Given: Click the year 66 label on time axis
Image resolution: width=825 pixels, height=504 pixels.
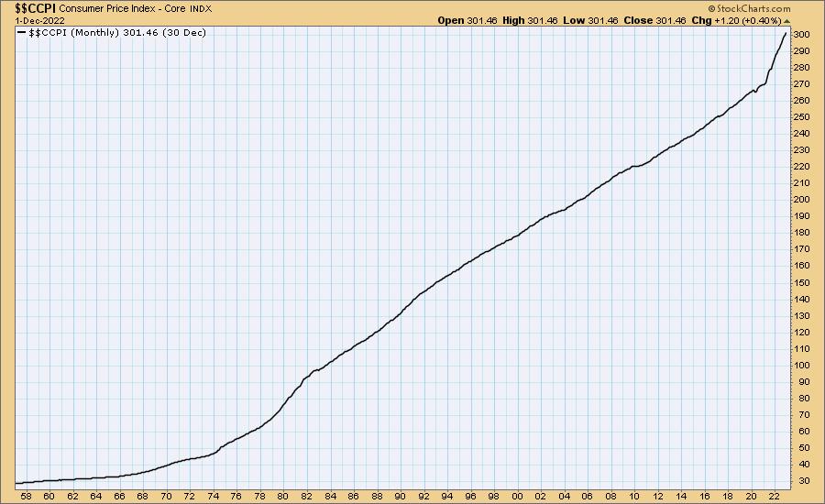Looking at the screenshot, I should coord(119,496).
